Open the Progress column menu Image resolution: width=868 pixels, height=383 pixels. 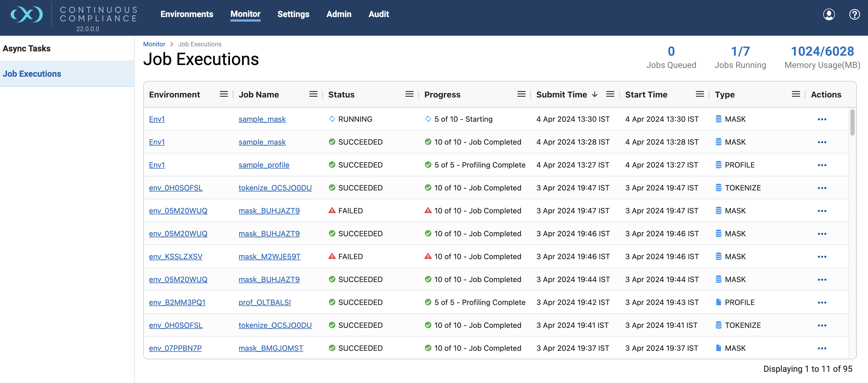click(521, 94)
